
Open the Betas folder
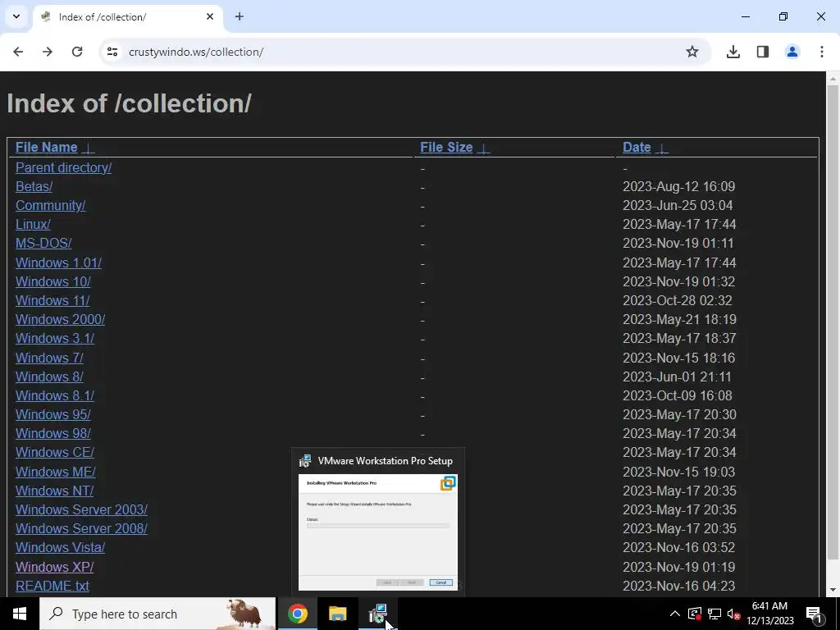(x=34, y=186)
